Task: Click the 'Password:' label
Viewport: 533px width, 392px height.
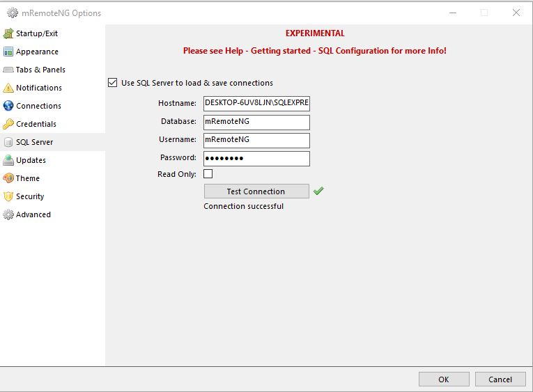Action: click(178, 157)
